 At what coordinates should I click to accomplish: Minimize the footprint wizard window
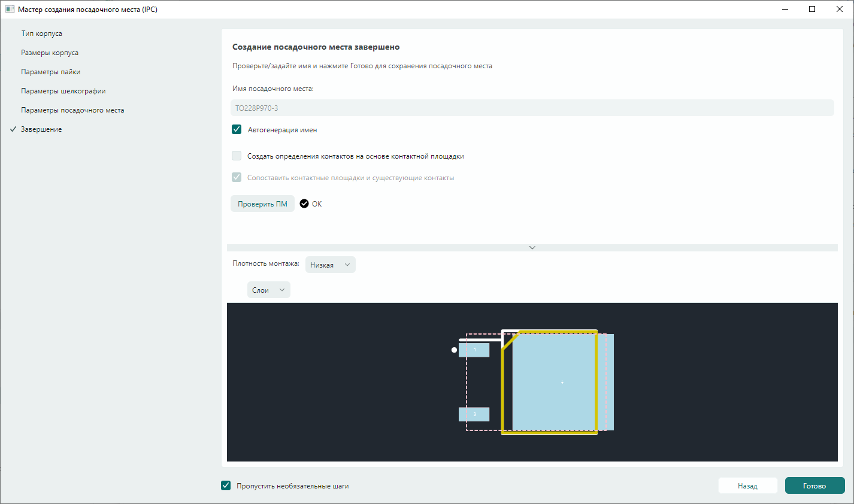coord(785,9)
